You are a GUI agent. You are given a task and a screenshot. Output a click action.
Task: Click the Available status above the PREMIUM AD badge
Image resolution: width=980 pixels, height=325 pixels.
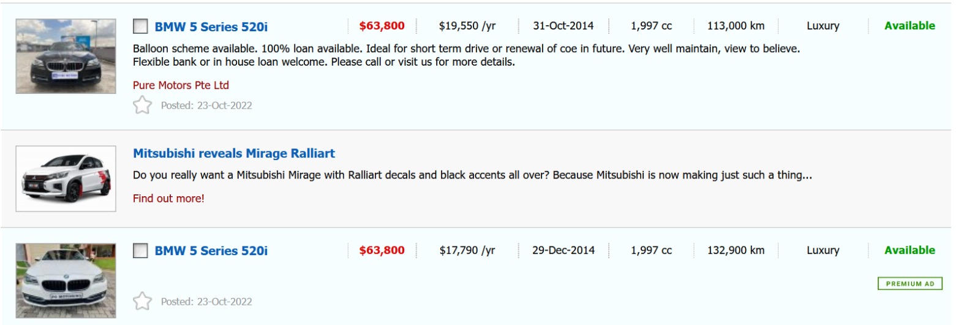(x=910, y=250)
